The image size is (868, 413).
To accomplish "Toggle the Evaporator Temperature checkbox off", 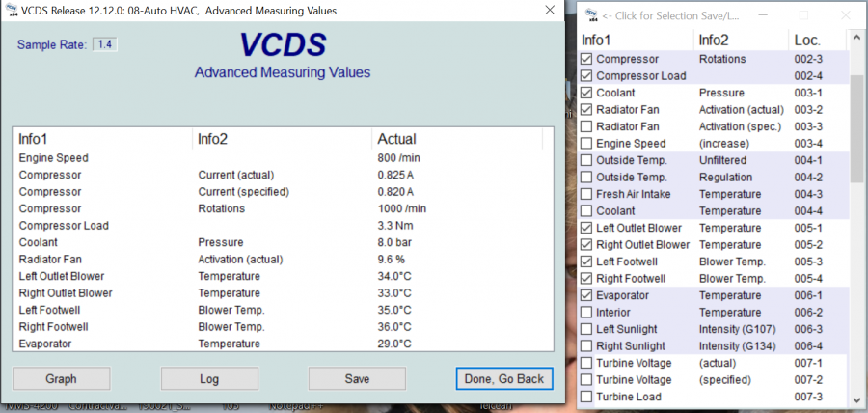I will pyautogui.click(x=586, y=295).
